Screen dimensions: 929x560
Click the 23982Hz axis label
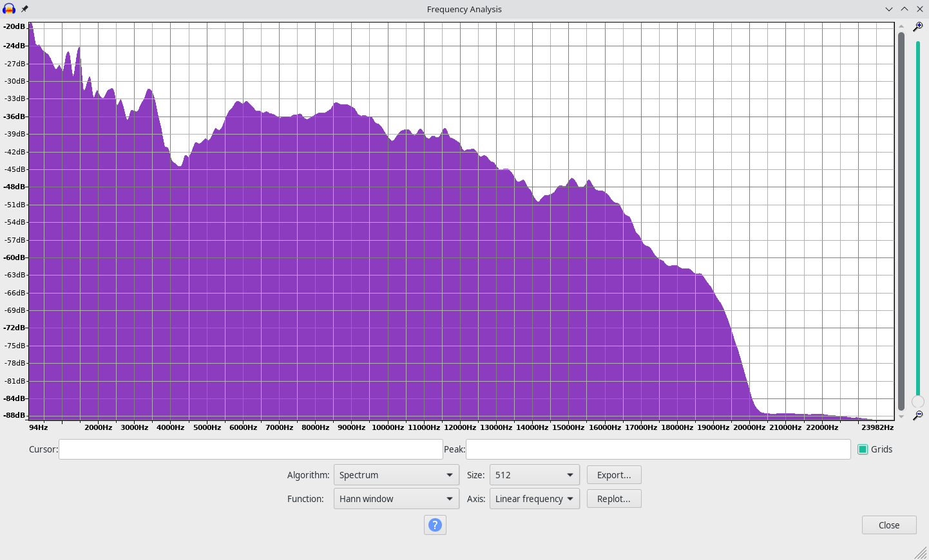click(877, 427)
